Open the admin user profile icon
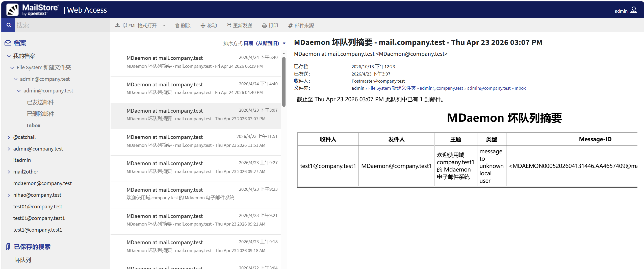This screenshot has height=269, width=644. click(x=634, y=10)
